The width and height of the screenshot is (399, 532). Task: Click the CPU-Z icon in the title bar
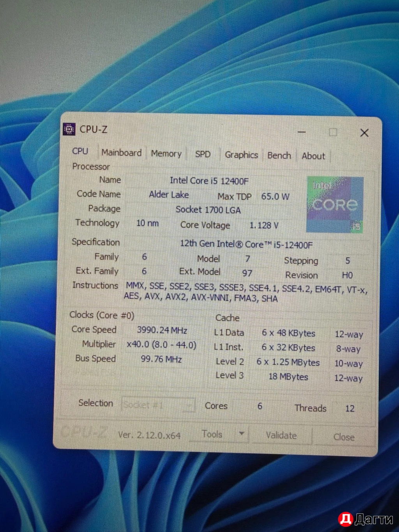[x=69, y=129]
